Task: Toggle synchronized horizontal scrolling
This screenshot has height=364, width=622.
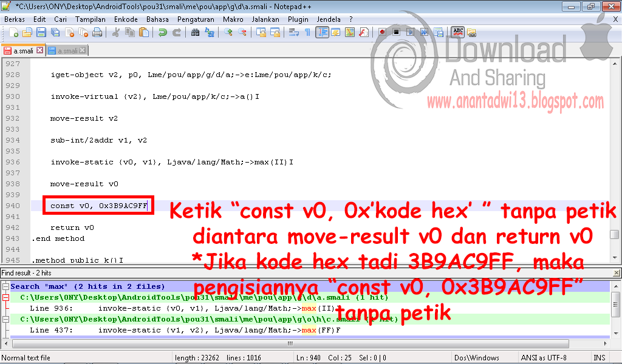Action: coord(275,33)
